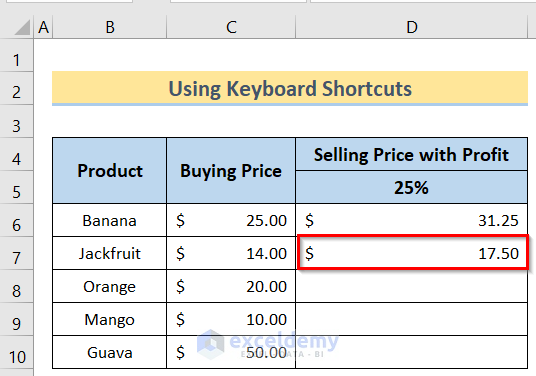The image size is (536, 376).
Task: Select the Guava product cell
Action: 110,352
